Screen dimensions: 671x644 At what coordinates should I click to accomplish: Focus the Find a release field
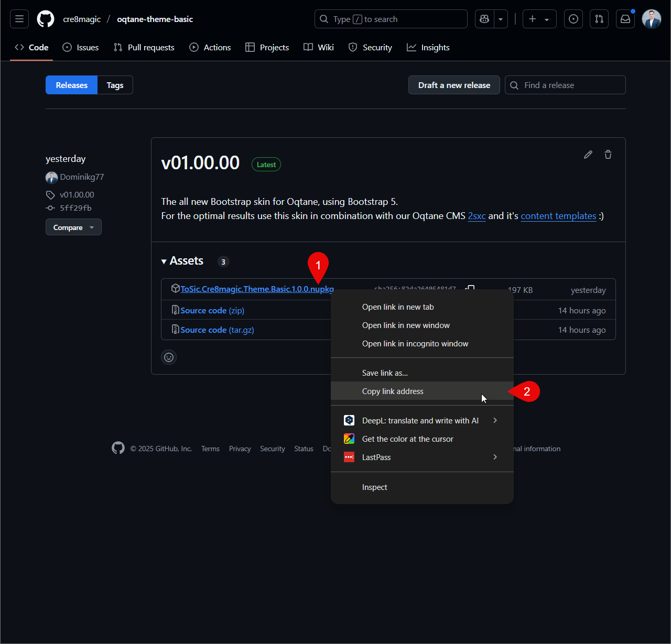(565, 85)
